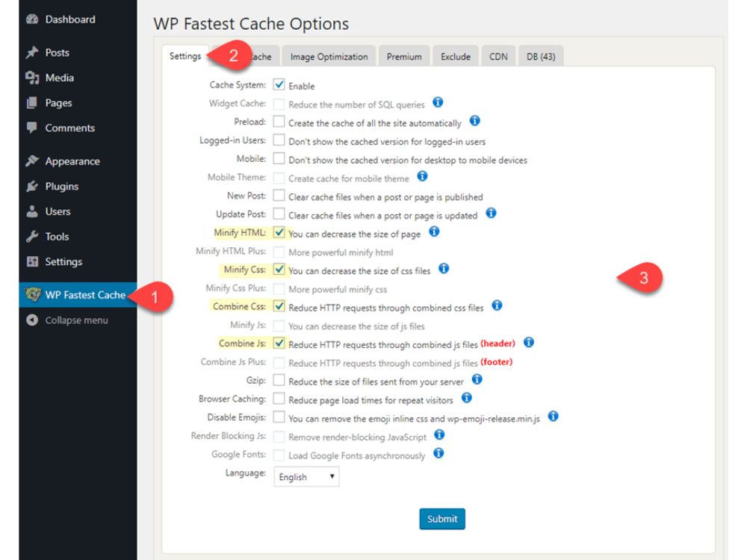Open the WP Fastest Cache menu item
Image resolution: width=747 pixels, height=560 pixels.
[x=78, y=295]
